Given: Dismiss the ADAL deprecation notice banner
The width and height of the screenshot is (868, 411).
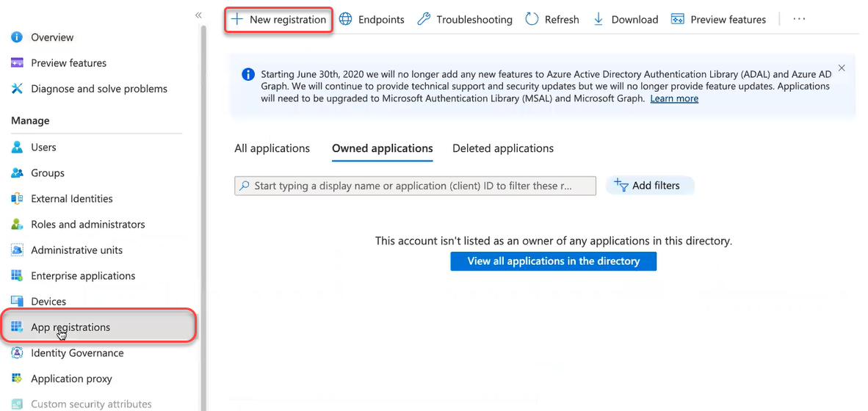Looking at the screenshot, I should [x=842, y=68].
